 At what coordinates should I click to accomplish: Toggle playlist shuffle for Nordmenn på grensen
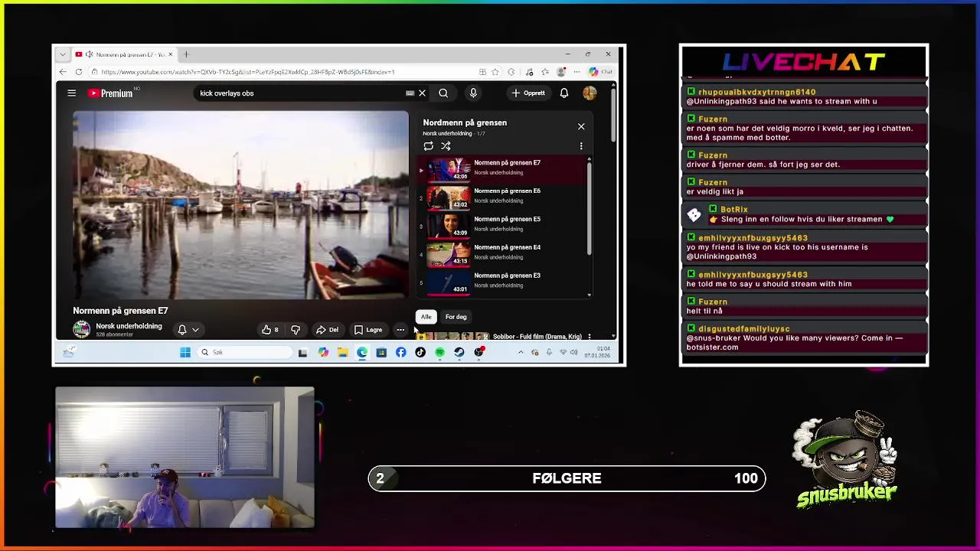pos(446,146)
